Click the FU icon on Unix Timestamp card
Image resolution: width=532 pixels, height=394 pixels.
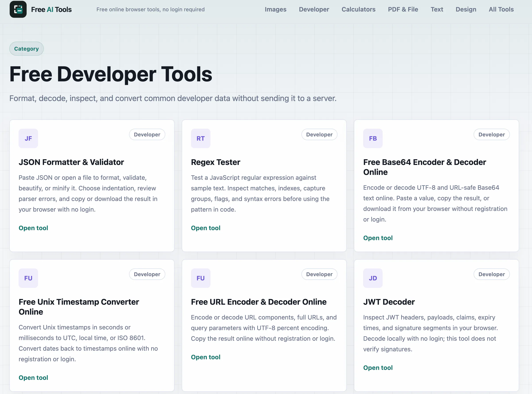[x=28, y=278]
